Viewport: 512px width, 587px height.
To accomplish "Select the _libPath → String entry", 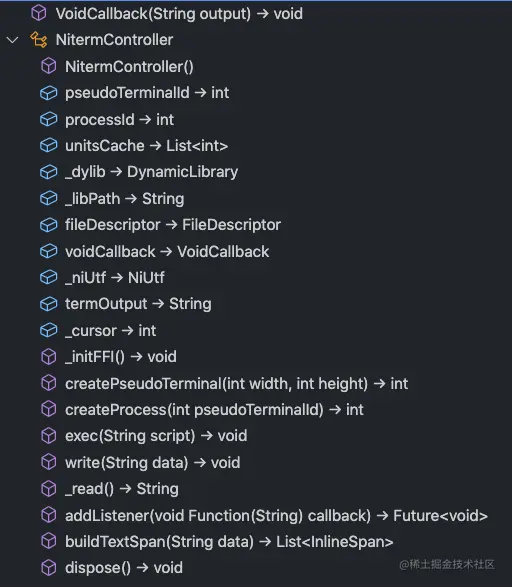I will (x=125, y=198).
